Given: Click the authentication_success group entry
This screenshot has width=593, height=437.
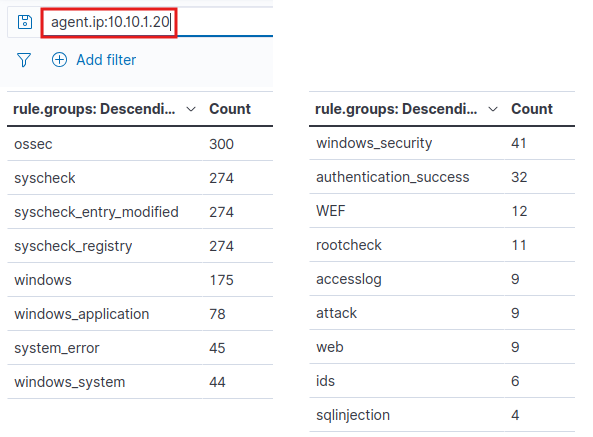Looking at the screenshot, I should pyautogui.click(x=393, y=177).
